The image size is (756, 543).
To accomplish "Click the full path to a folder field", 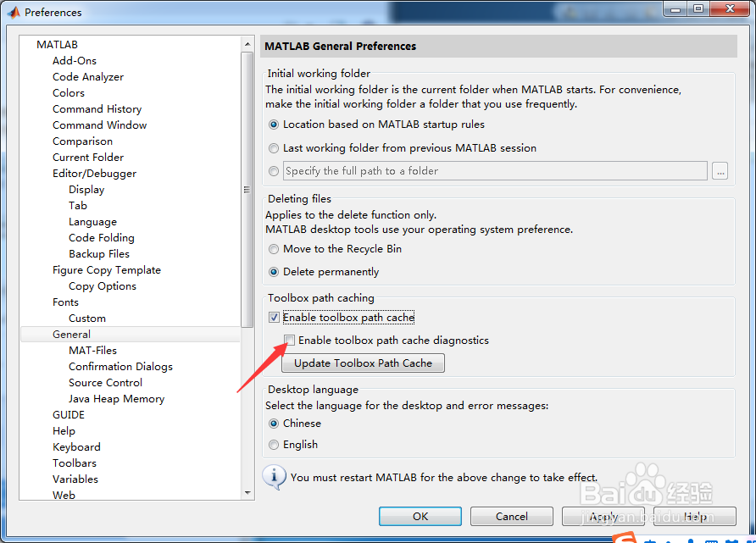I will (x=495, y=171).
